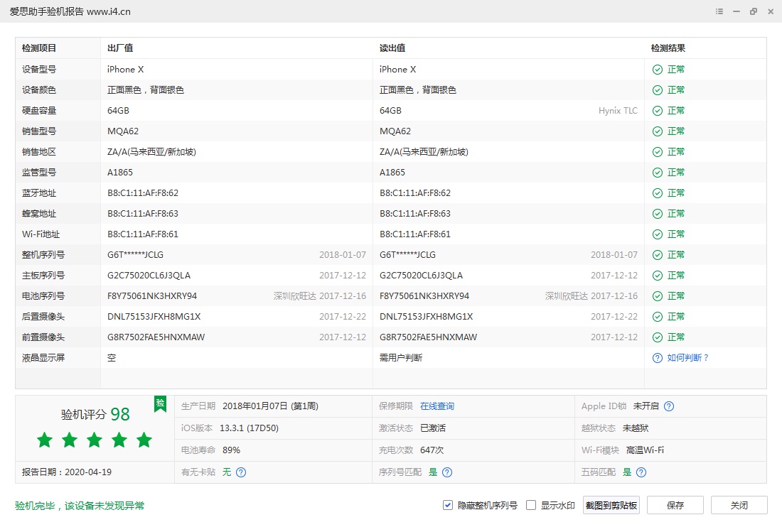The image size is (782, 532).
Task: Click the 验机完毕，该设备未发现异常 message
Action: click(x=80, y=506)
